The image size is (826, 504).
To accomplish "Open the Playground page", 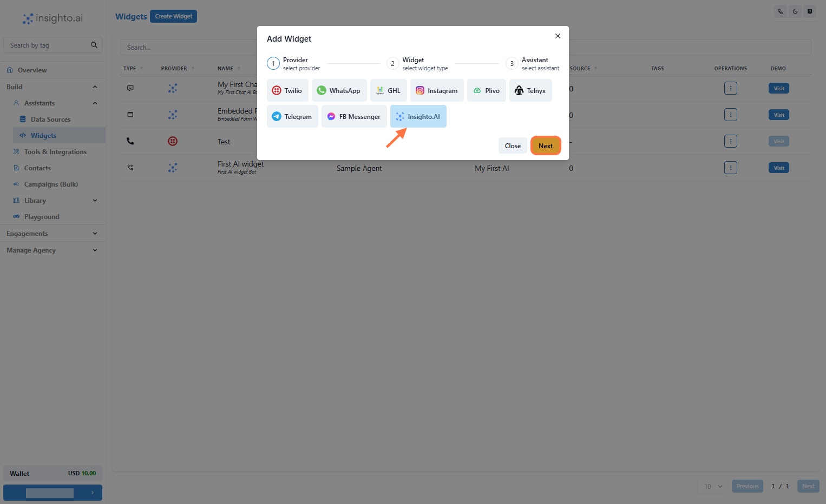I will [42, 216].
